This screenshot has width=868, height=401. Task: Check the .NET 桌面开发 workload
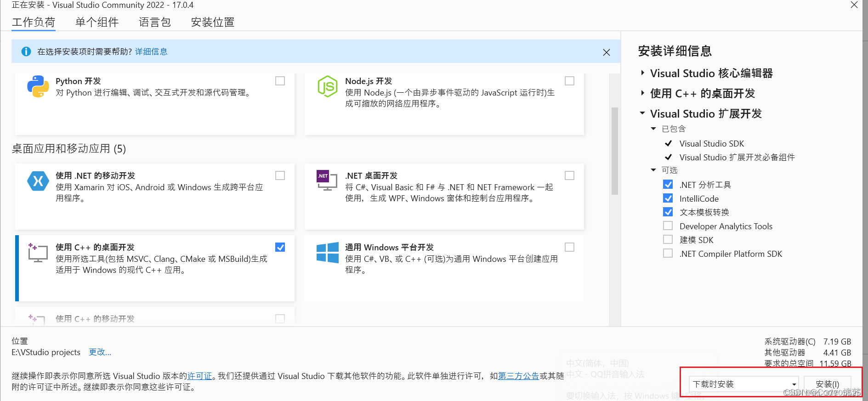[569, 175]
